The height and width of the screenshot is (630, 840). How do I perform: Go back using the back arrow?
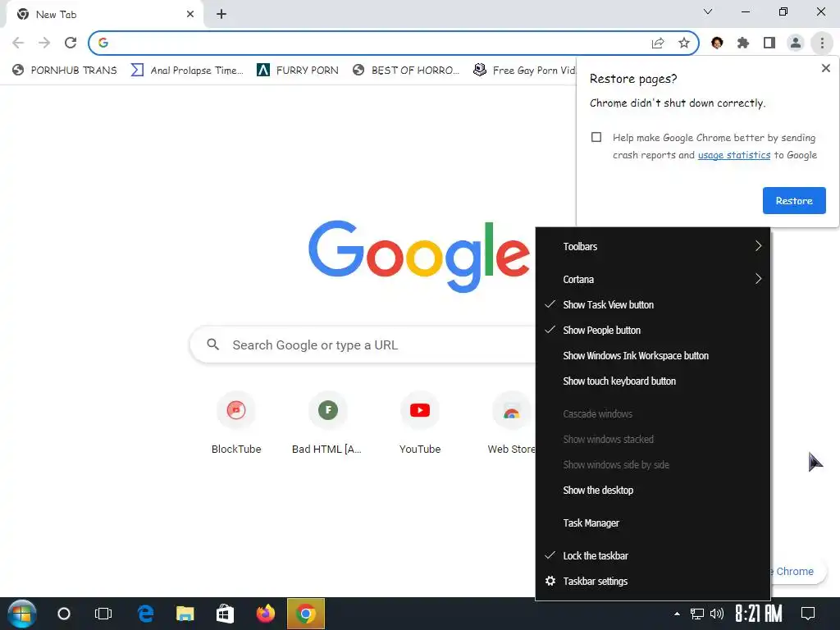tap(18, 43)
